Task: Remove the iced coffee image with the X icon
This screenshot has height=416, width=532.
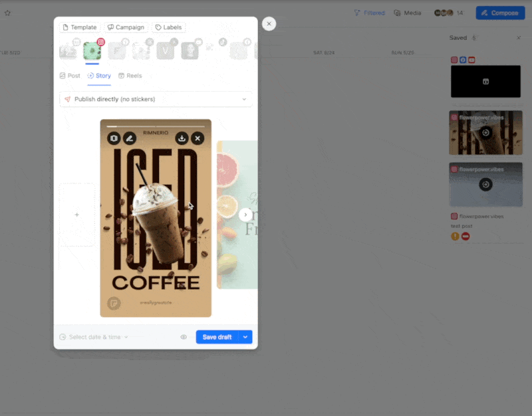Action: point(198,138)
